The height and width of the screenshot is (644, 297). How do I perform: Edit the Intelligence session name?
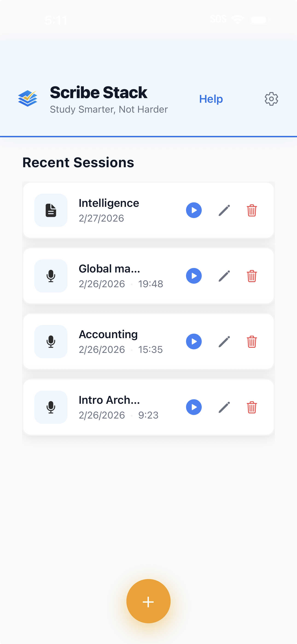[224, 210]
